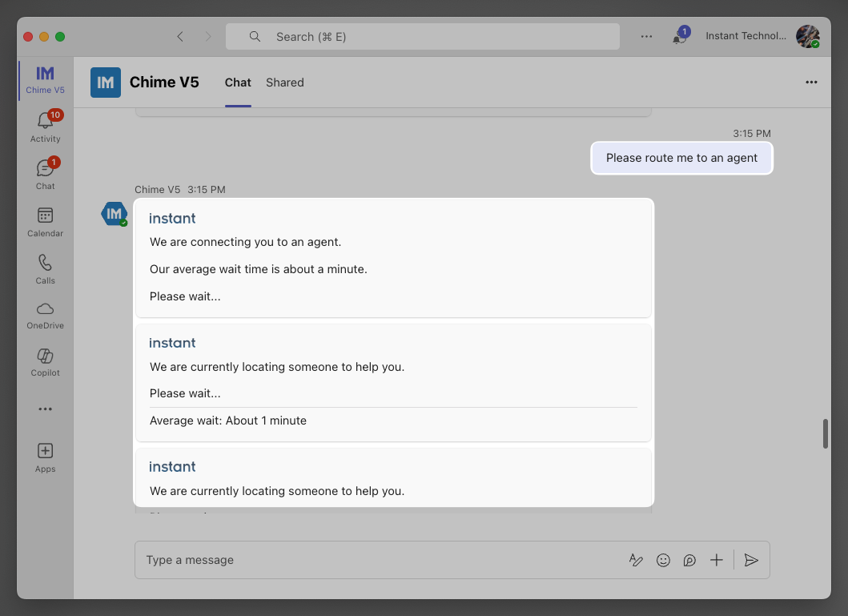Click the 'Chime V5 3:15 PM' sender line
This screenshot has height=616, width=848.
180,189
